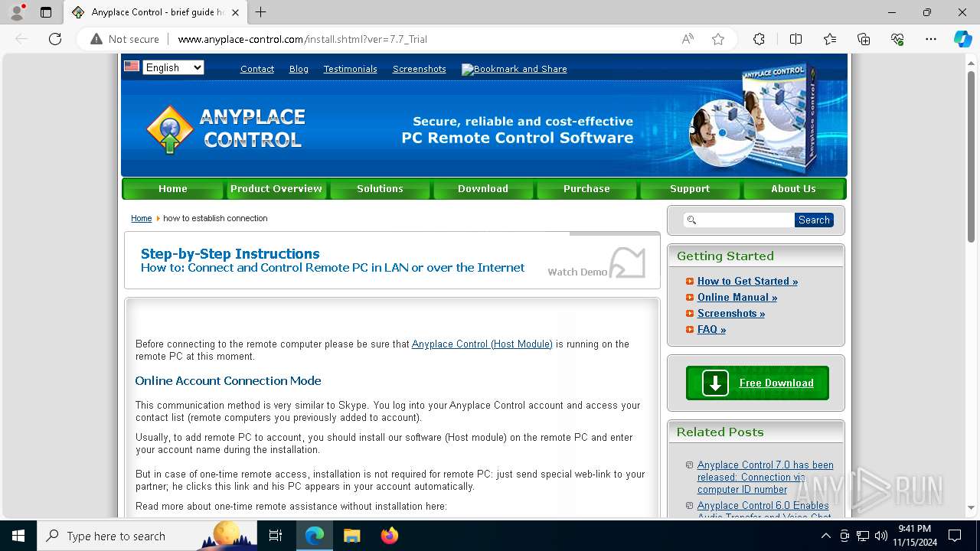Open How to Get Started link
This screenshot has height=551, width=980.
[747, 281]
